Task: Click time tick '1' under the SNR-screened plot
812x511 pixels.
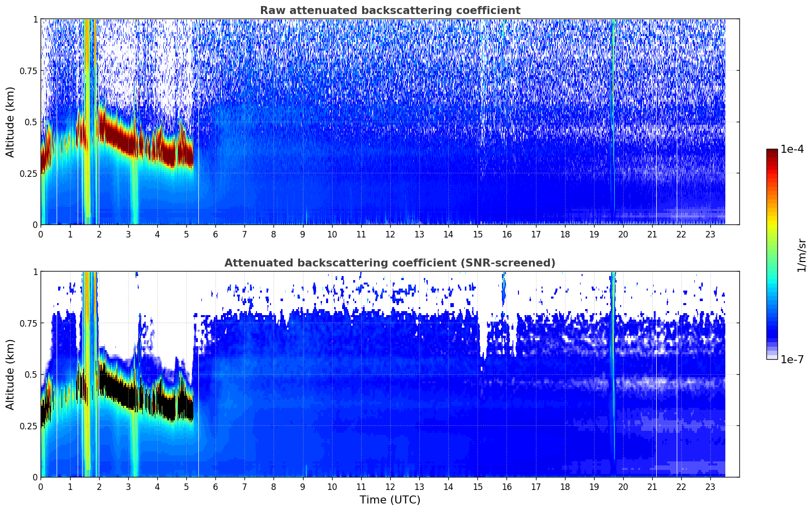Action: tap(70, 486)
